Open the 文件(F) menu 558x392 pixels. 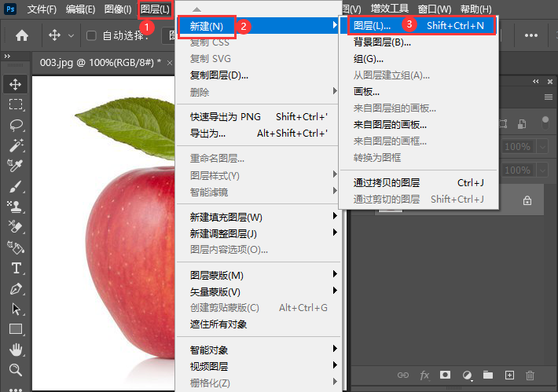pyautogui.click(x=42, y=9)
